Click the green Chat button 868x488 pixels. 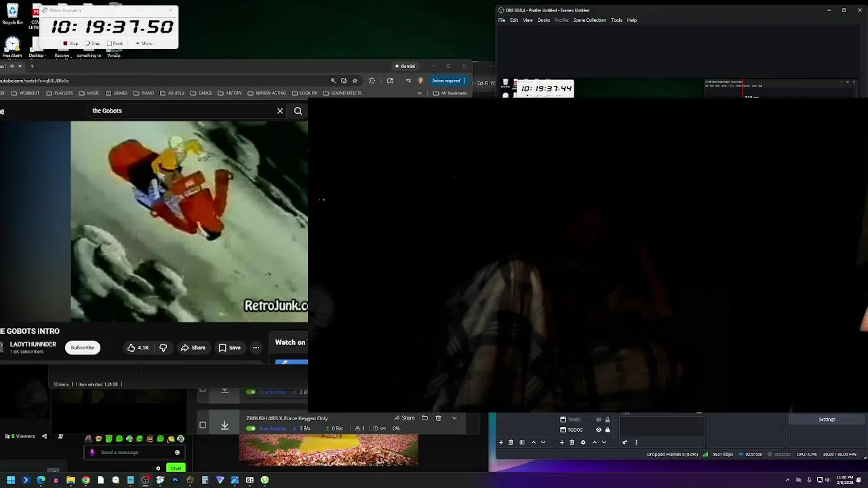[x=176, y=468]
